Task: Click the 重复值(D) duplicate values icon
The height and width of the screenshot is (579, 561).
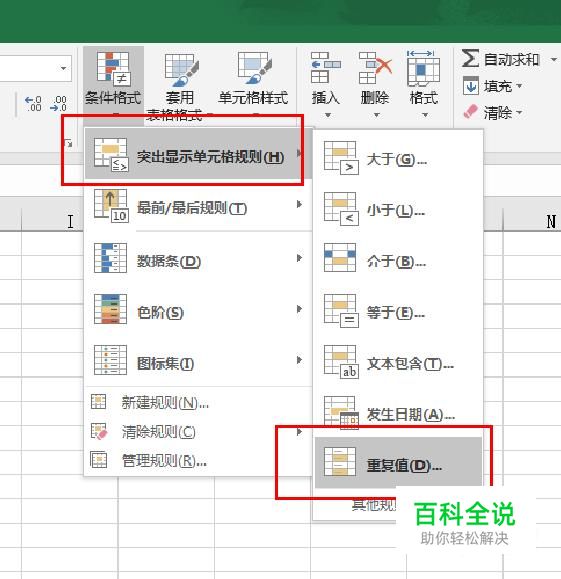Action: point(340,462)
